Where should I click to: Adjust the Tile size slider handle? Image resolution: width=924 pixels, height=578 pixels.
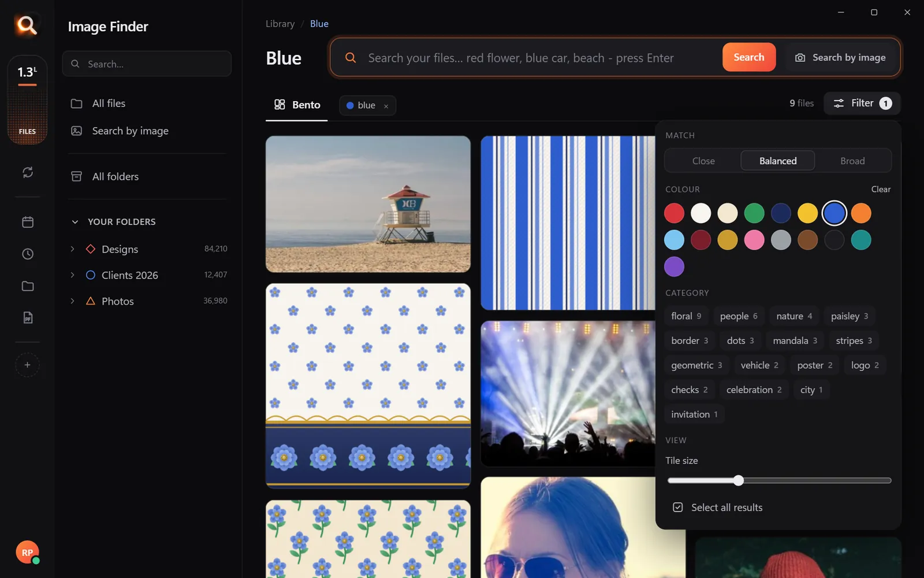click(x=738, y=480)
